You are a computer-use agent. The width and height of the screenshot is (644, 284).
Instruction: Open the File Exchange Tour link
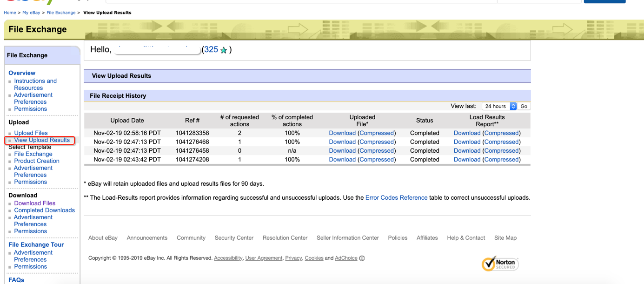tap(36, 244)
